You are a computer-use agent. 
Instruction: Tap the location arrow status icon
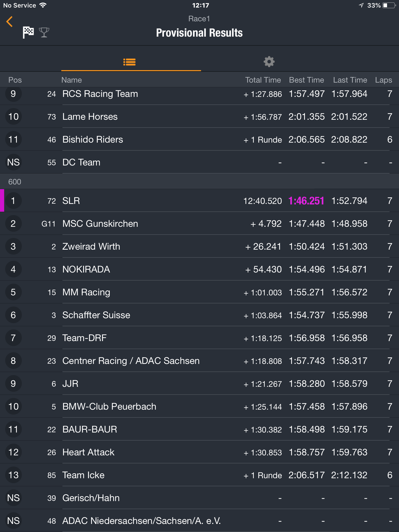pos(361,5)
